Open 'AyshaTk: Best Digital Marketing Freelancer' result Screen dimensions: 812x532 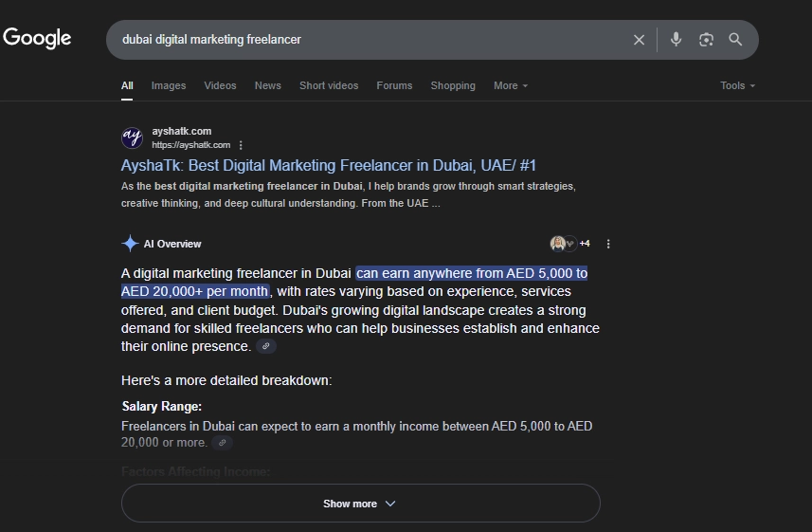(329, 165)
